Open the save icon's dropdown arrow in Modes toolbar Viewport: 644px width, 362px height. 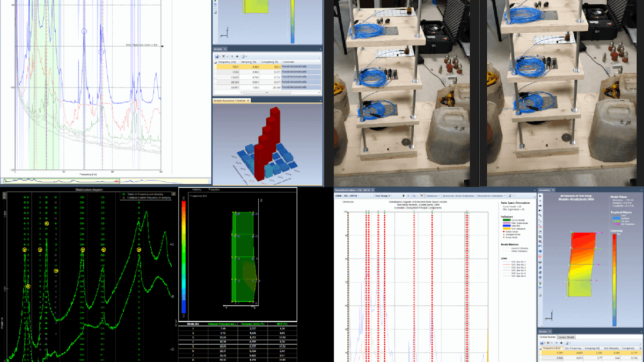point(220,56)
